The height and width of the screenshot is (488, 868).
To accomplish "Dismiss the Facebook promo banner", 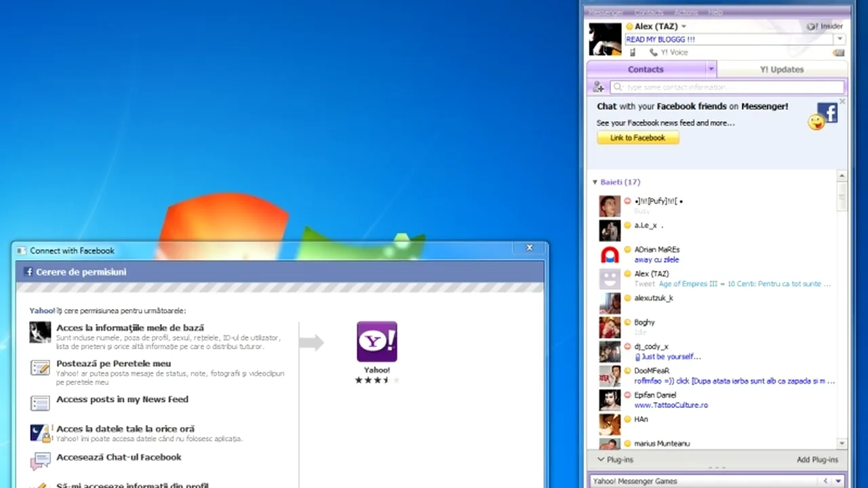I will tap(842, 102).
